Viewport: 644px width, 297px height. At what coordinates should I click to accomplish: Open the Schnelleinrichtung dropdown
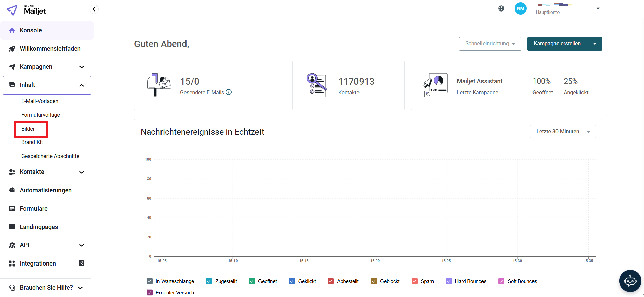490,44
